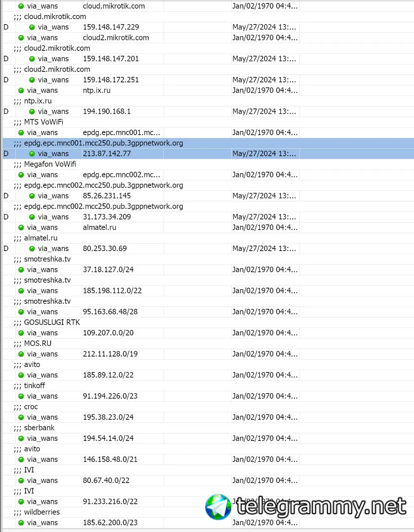Select the ';;; sberbank' comment line
This screenshot has width=414, height=532.
34,428
